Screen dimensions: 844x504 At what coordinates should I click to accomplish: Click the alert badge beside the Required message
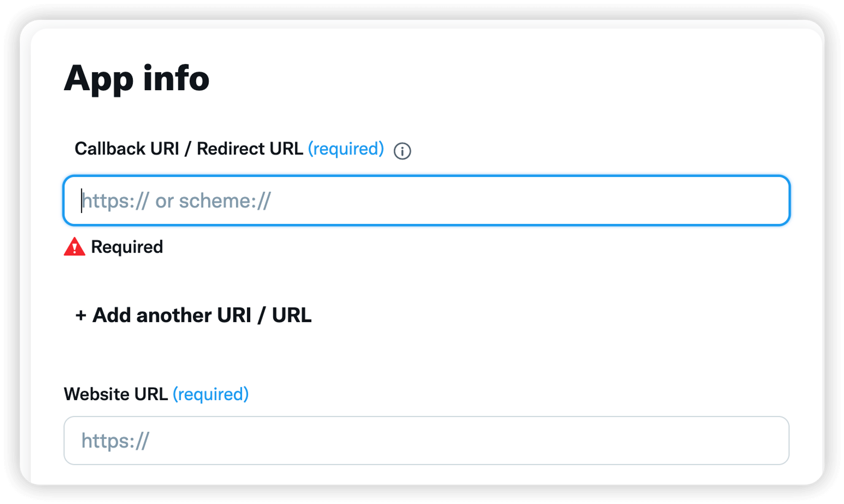point(74,247)
